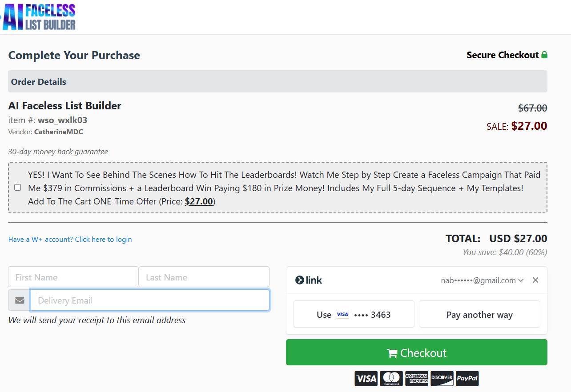The width and height of the screenshot is (571, 392).
Task: Click the green Secure Checkout padlock icon
Action: click(x=544, y=55)
